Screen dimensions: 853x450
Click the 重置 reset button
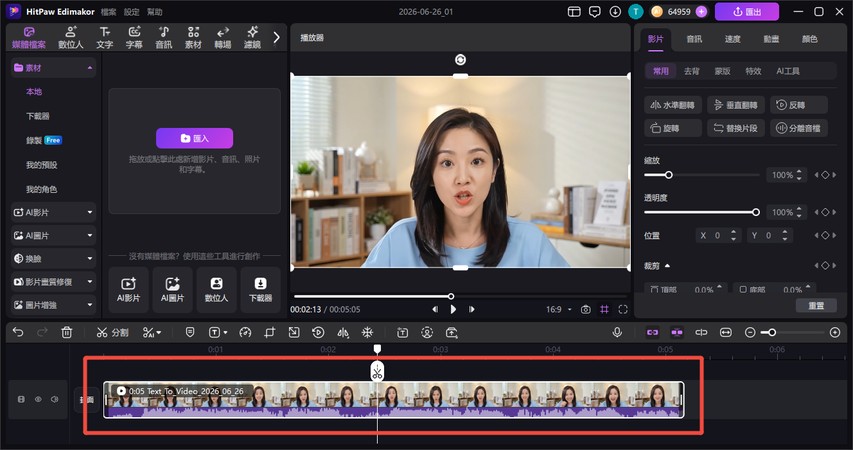(816, 305)
